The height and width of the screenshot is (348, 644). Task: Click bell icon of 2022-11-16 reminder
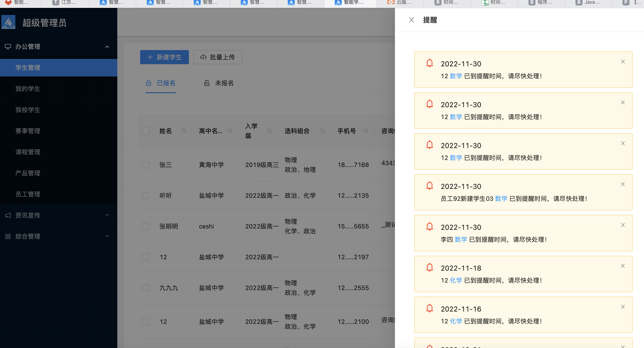pyautogui.click(x=429, y=308)
